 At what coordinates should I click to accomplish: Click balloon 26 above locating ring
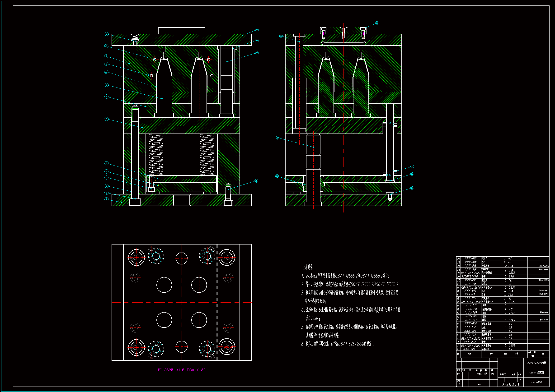point(377,23)
